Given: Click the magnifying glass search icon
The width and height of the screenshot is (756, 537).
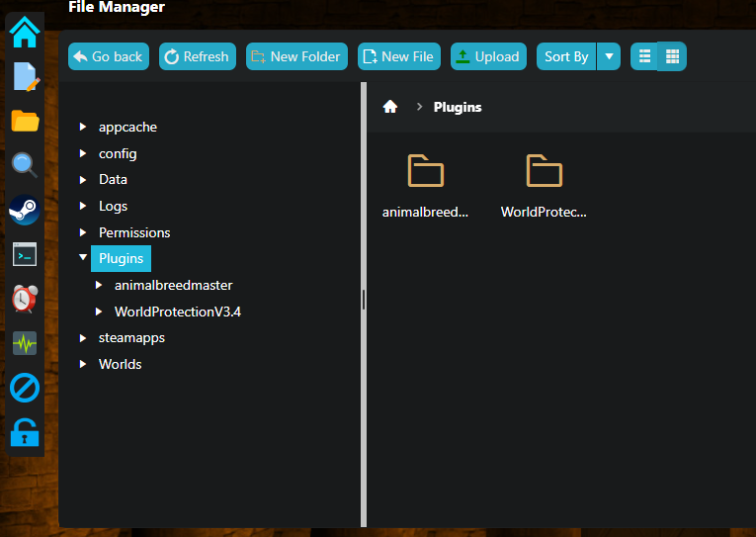Looking at the screenshot, I should coord(24,165).
